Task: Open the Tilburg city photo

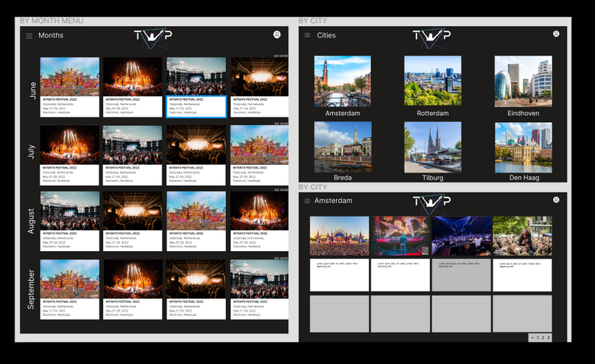Action: [x=432, y=147]
